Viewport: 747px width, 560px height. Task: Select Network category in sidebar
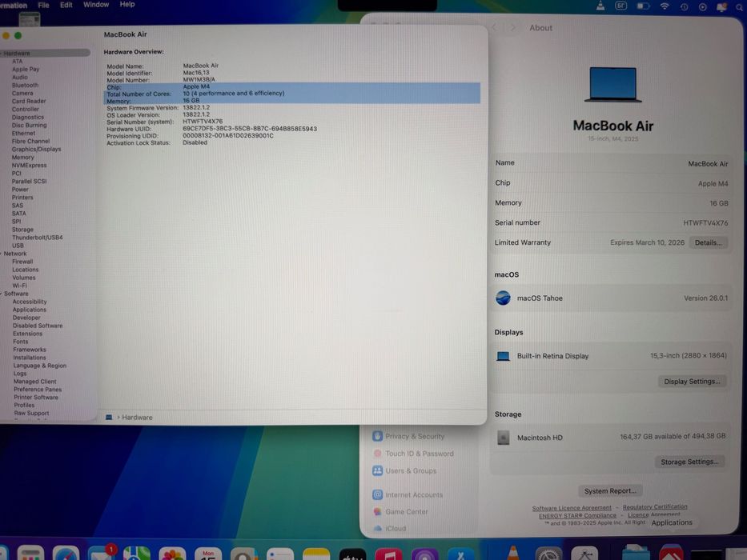(x=14, y=254)
